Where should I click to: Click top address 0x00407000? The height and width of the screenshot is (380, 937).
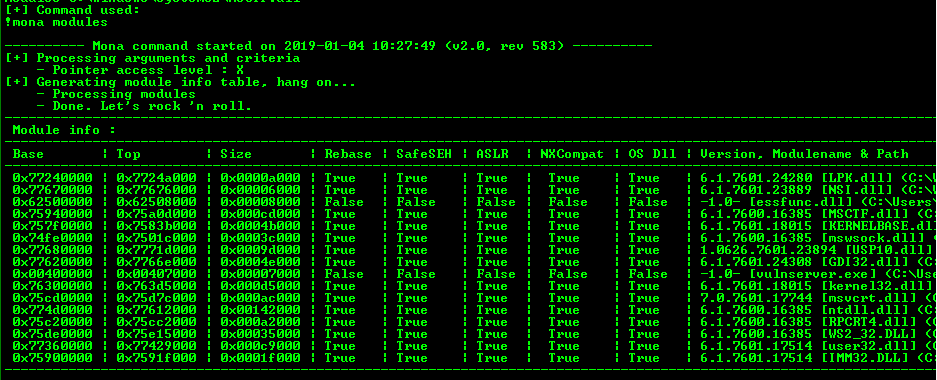tap(157, 274)
